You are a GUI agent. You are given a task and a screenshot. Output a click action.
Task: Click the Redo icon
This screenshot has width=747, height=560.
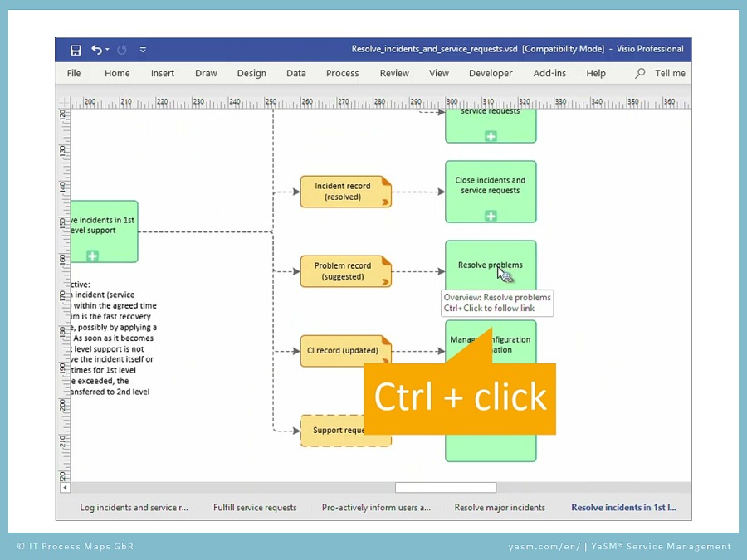coord(122,50)
